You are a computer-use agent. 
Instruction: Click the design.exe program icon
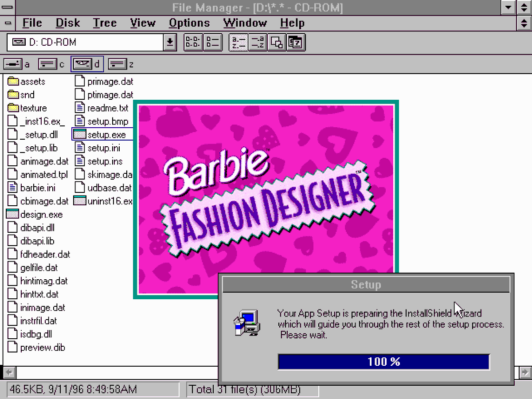(13, 215)
